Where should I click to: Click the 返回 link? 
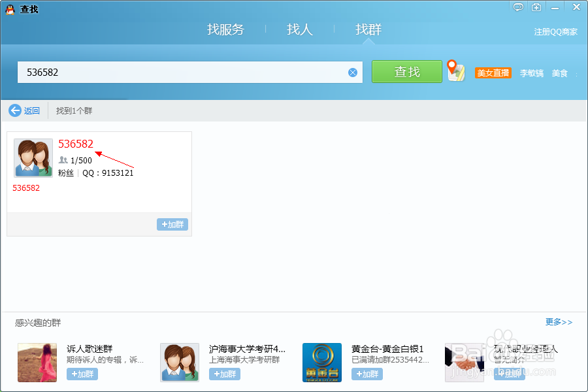click(x=32, y=110)
